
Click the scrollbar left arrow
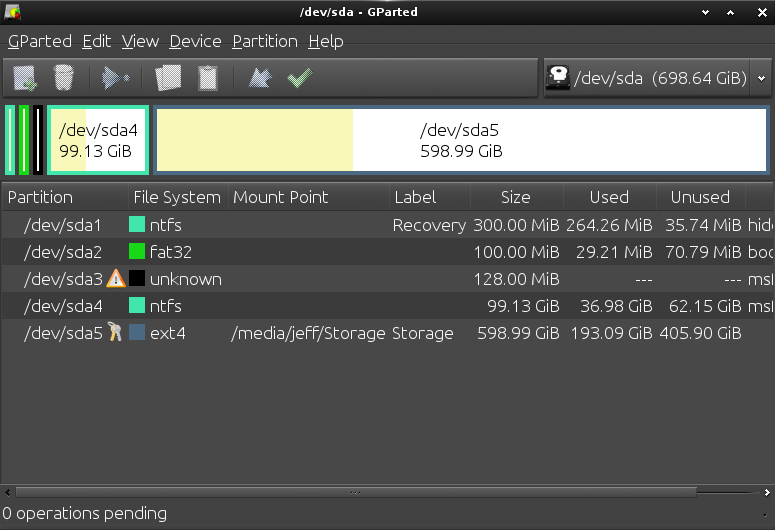click(x=7, y=492)
